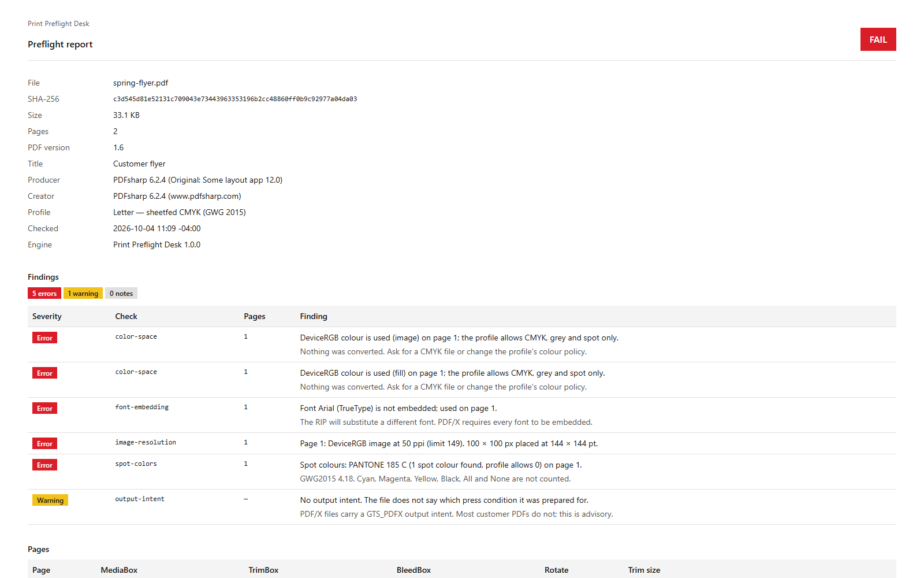Click the Warning badge for output-intent
This screenshot has height=578, width=924.
[50, 501]
